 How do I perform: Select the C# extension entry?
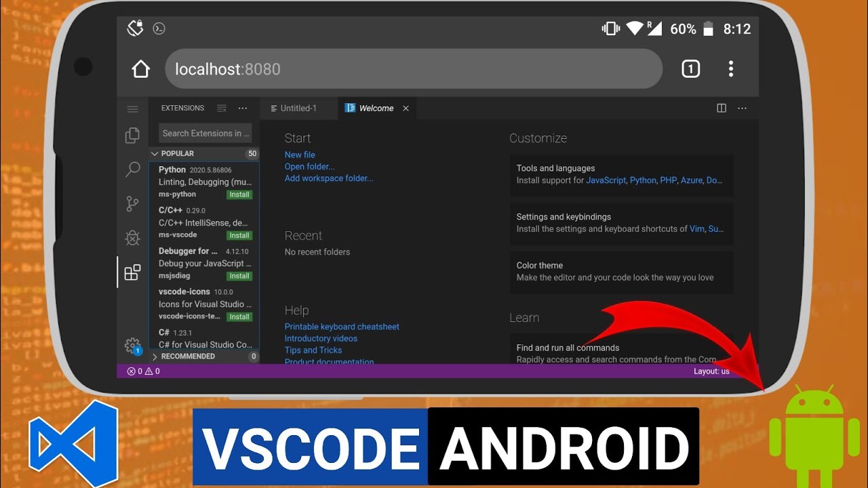click(x=204, y=338)
